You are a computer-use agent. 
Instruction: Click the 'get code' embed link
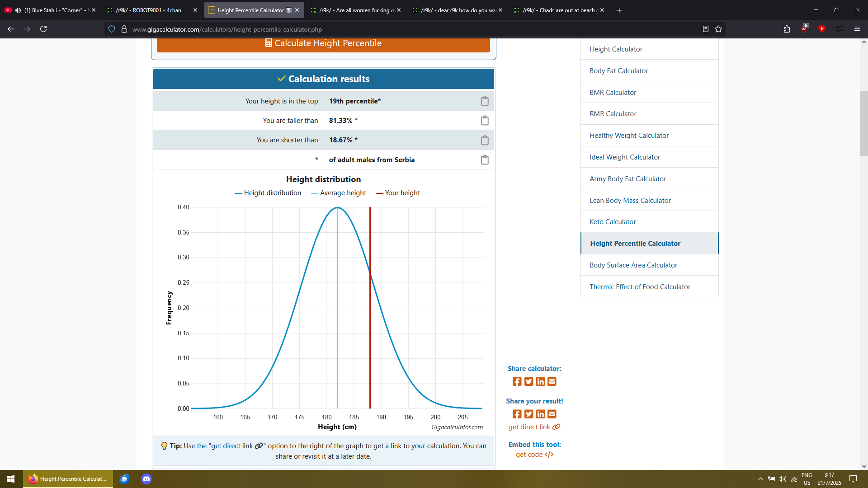tap(534, 455)
